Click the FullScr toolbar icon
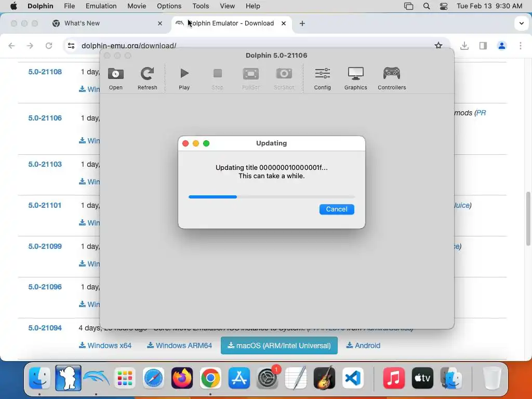 click(x=251, y=78)
